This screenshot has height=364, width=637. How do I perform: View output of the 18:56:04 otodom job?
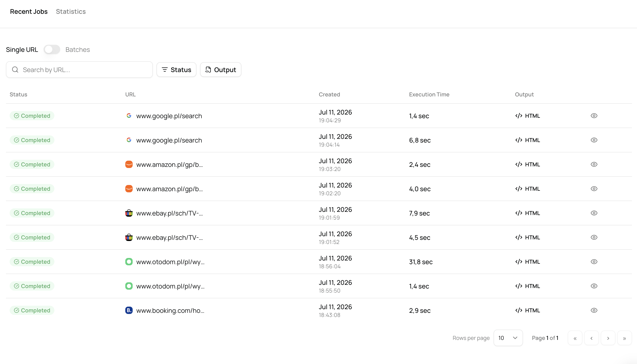(594, 262)
